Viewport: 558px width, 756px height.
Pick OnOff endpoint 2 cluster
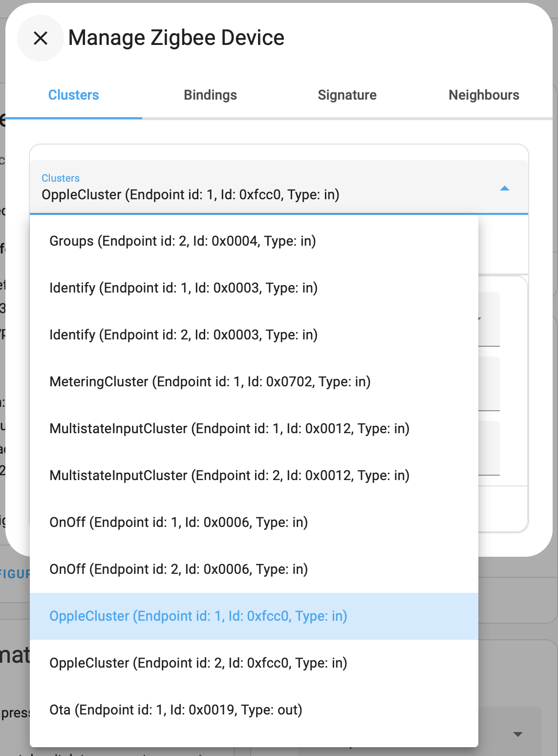point(254,569)
